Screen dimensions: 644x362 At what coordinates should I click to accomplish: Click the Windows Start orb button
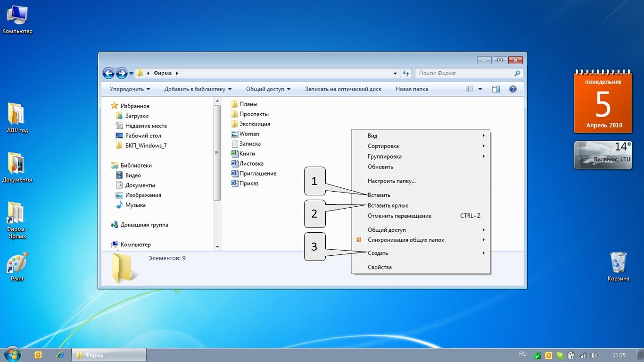point(12,354)
